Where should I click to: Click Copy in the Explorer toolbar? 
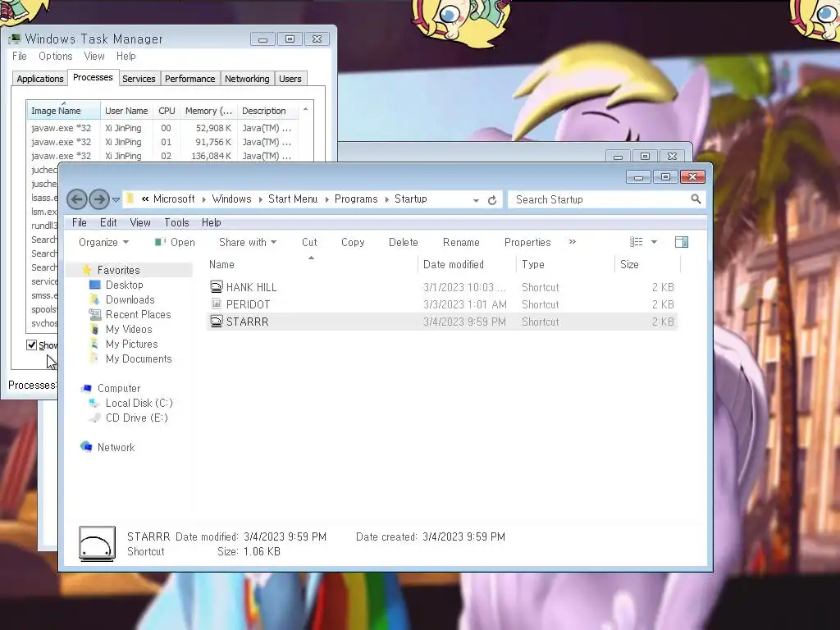point(353,242)
